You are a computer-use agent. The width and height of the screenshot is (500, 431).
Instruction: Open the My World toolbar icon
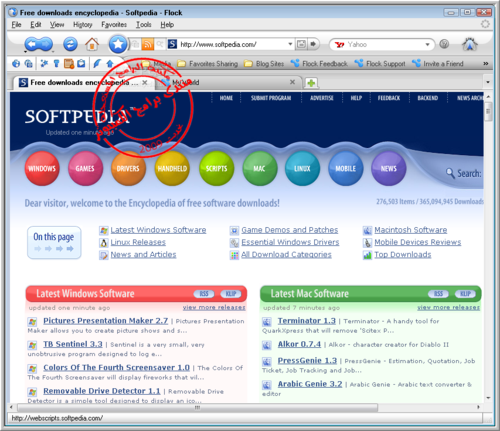pyautogui.click(x=16, y=64)
